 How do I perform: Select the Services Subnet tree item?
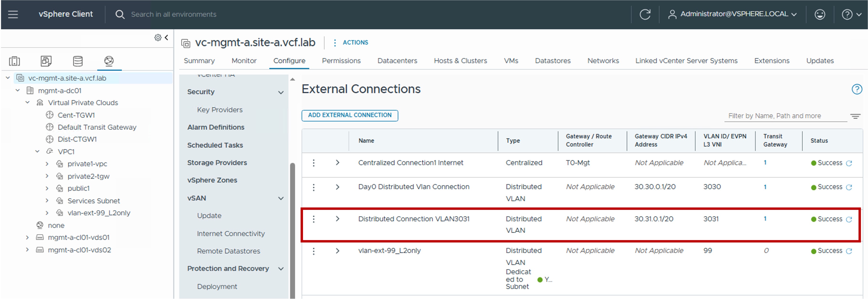coord(94,201)
